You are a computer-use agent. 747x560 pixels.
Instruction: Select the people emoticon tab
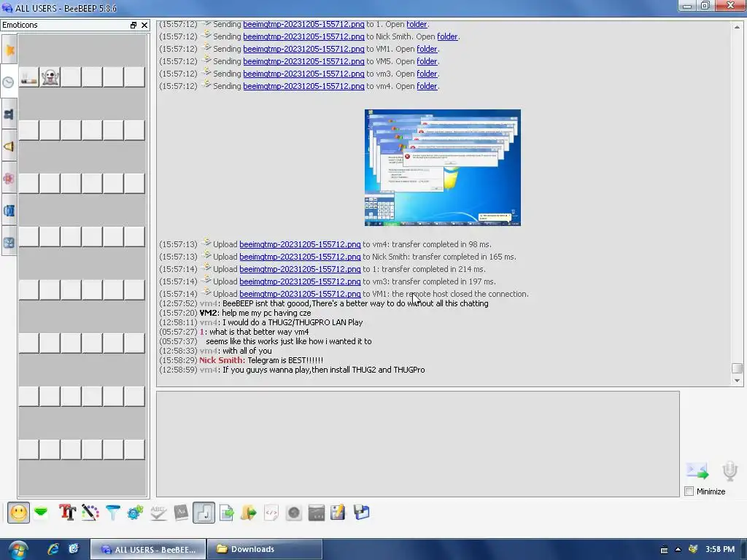9,114
